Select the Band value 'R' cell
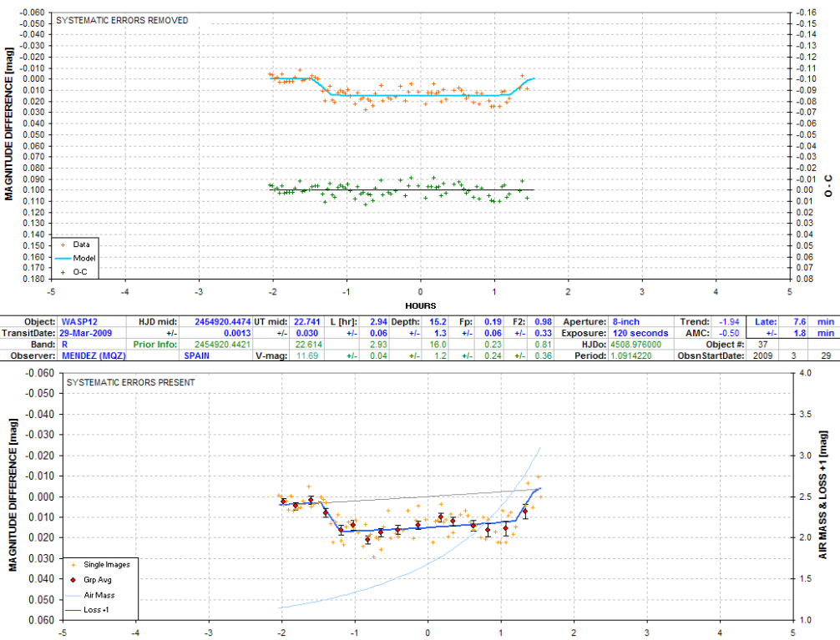This screenshot has width=840, height=640. [65, 345]
